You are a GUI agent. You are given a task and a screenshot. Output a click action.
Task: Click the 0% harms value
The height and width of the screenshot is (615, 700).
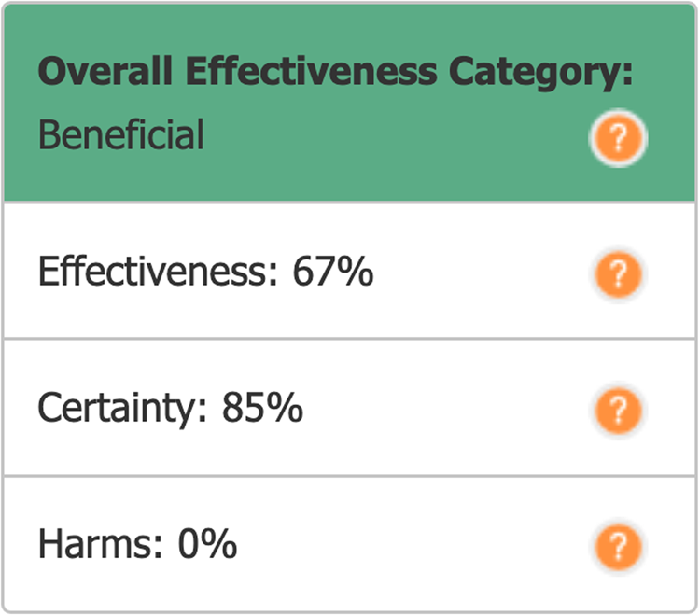click(x=207, y=544)
